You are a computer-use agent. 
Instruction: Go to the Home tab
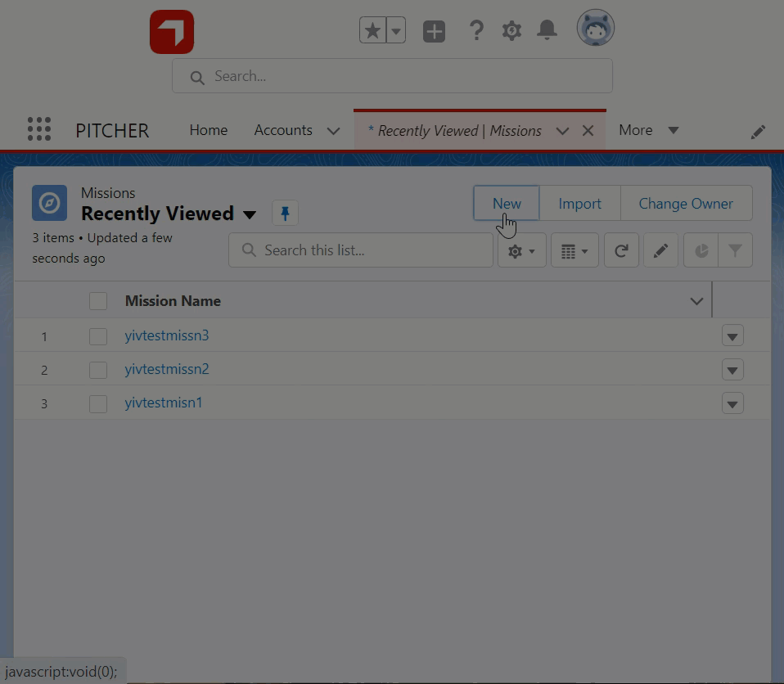coord(208,130)
